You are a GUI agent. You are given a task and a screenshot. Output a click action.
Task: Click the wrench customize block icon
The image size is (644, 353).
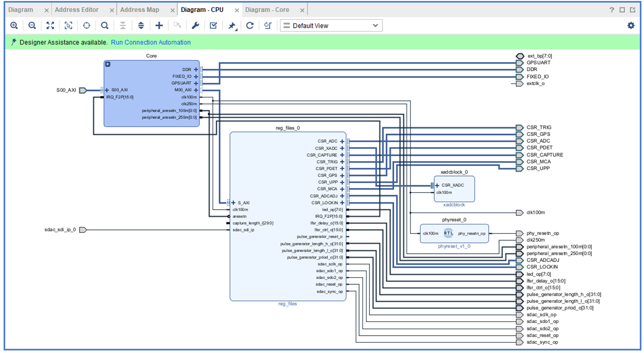click(195, 26)
